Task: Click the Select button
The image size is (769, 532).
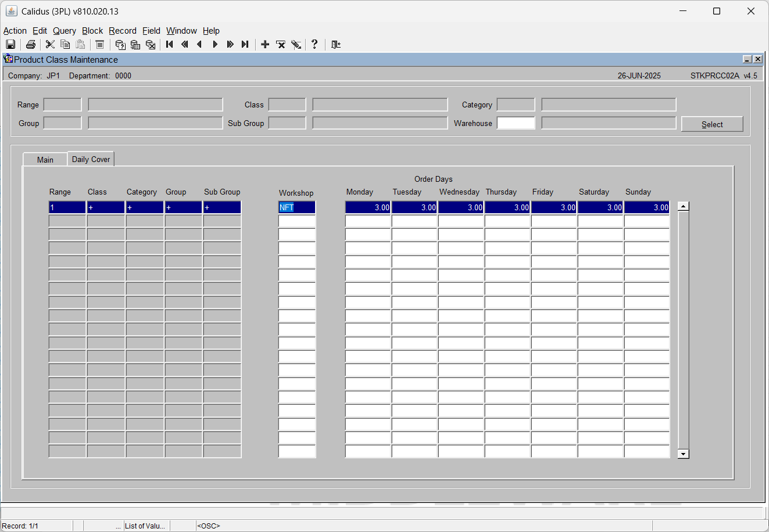Action: [x=712, y=124]
